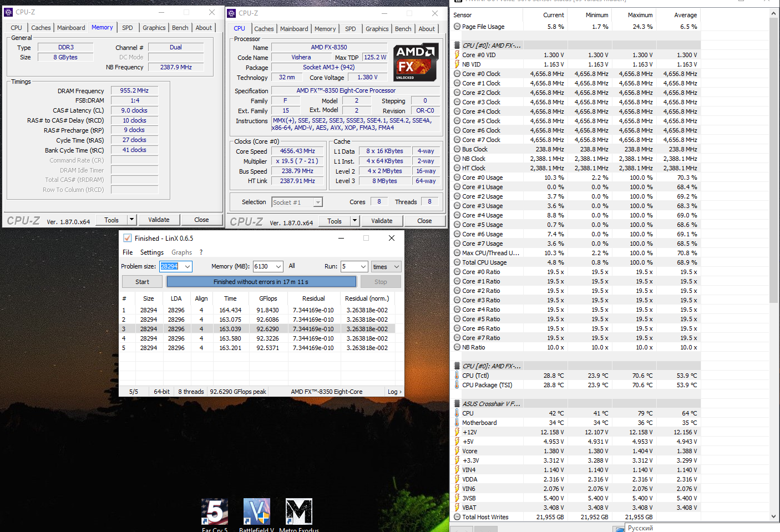
Task: Open Tools dropdown arrow in CPU-Z processor window
Action: pyautogui.click(x=354, y=221)
